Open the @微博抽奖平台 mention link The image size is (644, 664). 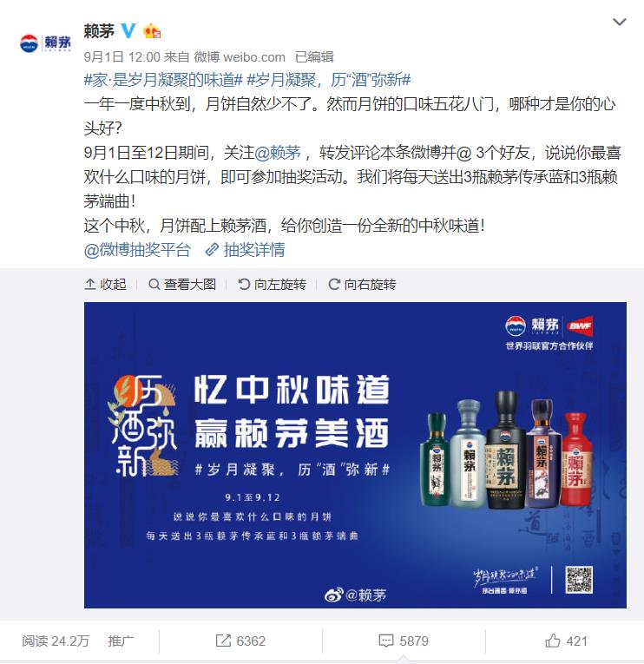point(137,250)
